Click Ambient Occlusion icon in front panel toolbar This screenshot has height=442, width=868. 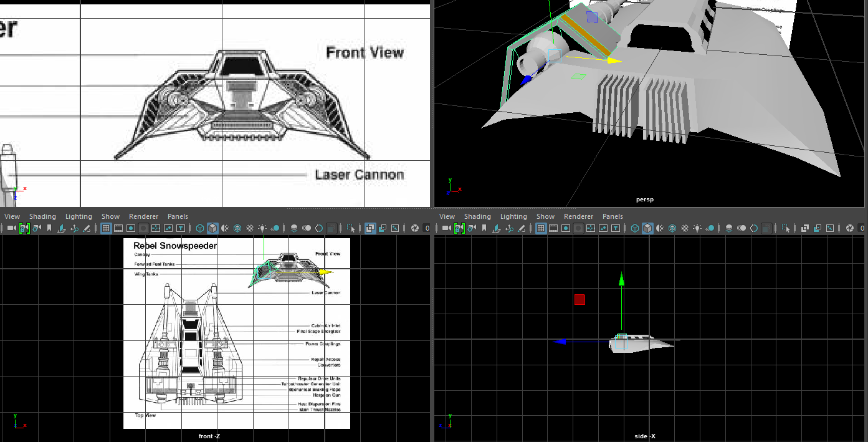[x=294, y=228]
